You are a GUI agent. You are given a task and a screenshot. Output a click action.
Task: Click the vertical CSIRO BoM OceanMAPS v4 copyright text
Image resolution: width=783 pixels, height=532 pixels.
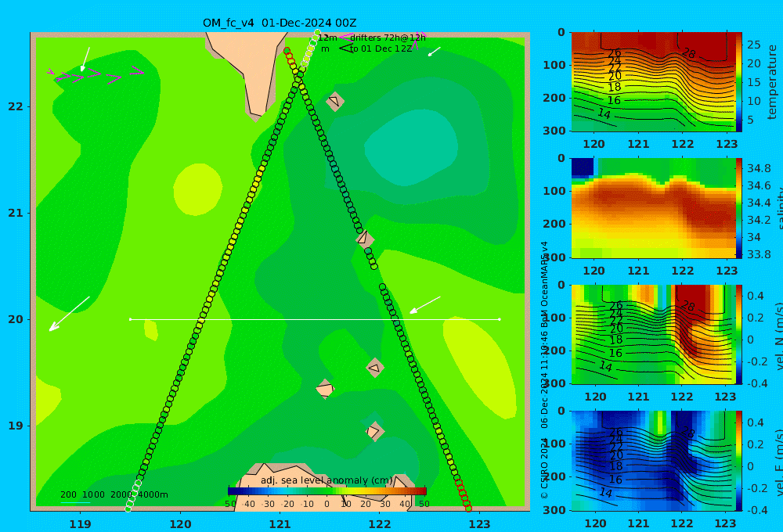click(x=544, y=370)
